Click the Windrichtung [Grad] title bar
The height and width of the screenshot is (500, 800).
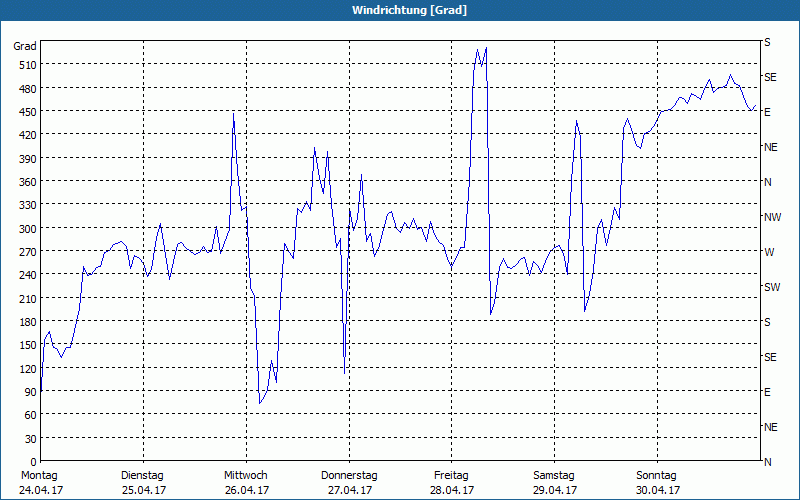[x=400, y=10]
